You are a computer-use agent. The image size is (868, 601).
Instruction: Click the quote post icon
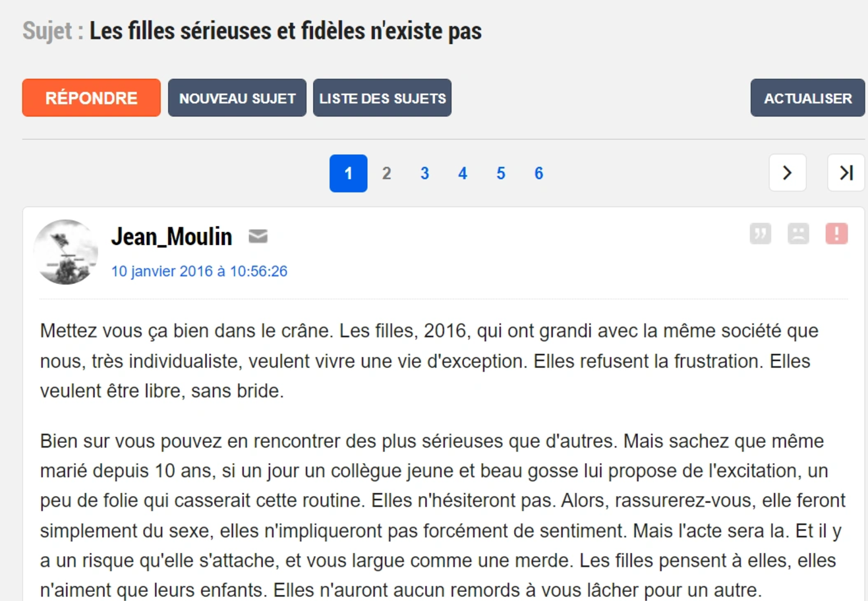pyautogui.click(x=760, y=233)
